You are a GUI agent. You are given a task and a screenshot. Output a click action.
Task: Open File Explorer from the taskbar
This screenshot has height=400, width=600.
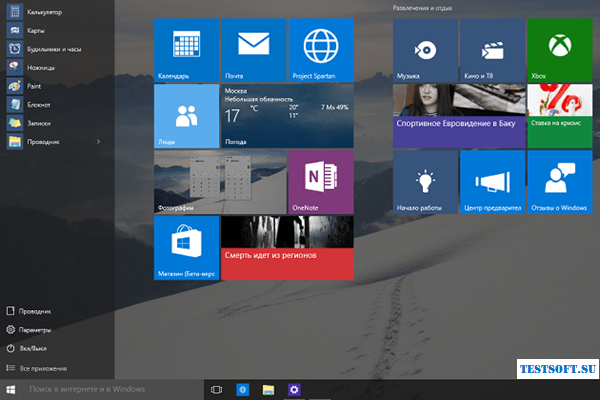(268, 390)
